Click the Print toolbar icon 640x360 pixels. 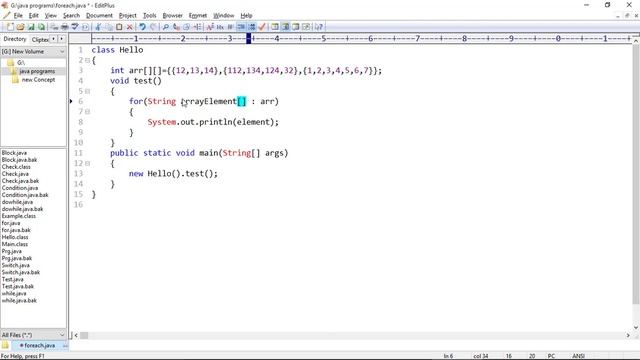64,27
